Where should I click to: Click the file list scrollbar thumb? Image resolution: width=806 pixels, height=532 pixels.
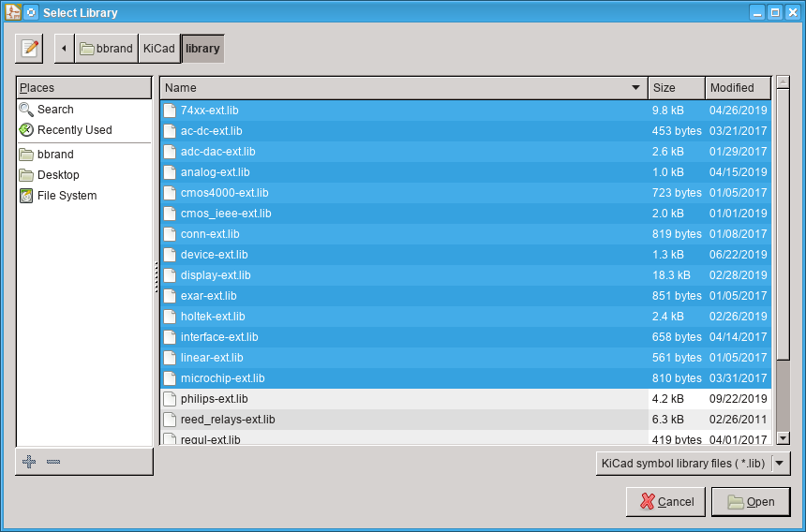click(x=783, y=225)
